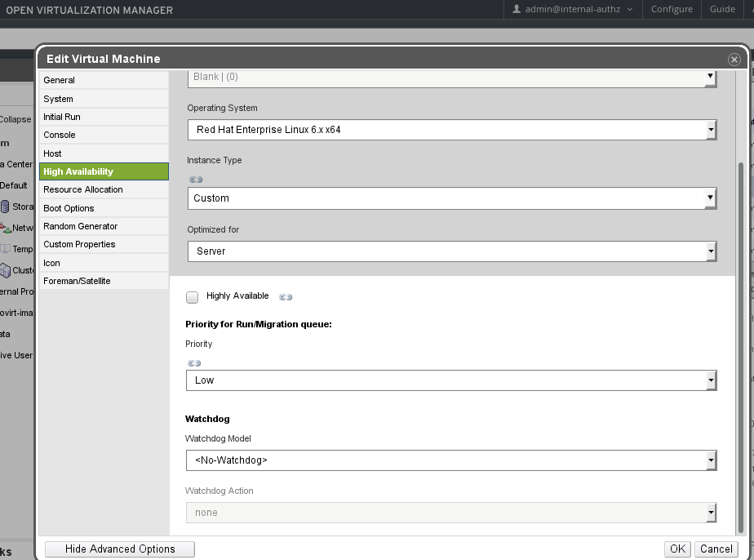Go to the Foreman/Satellite tab

click(77, 281)
